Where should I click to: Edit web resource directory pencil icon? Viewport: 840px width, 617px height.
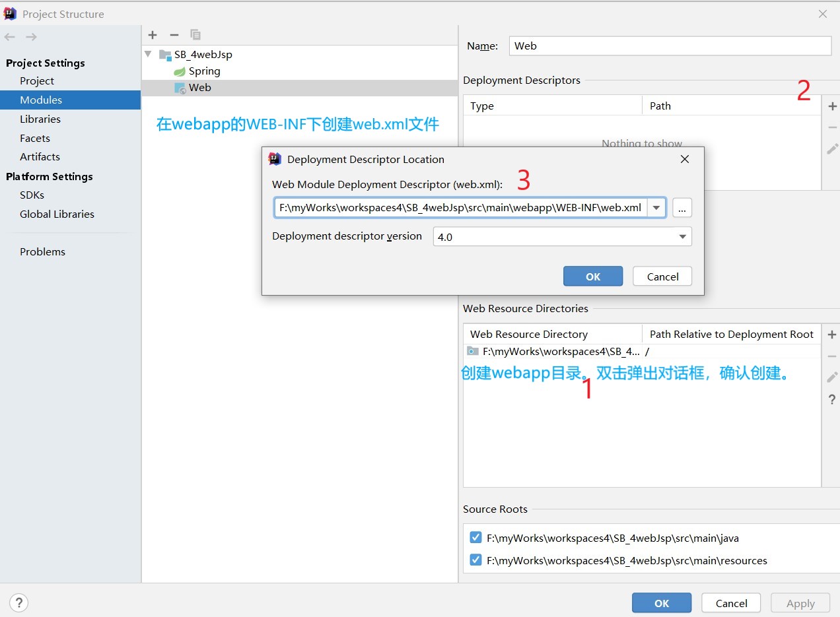pos(832,377)
